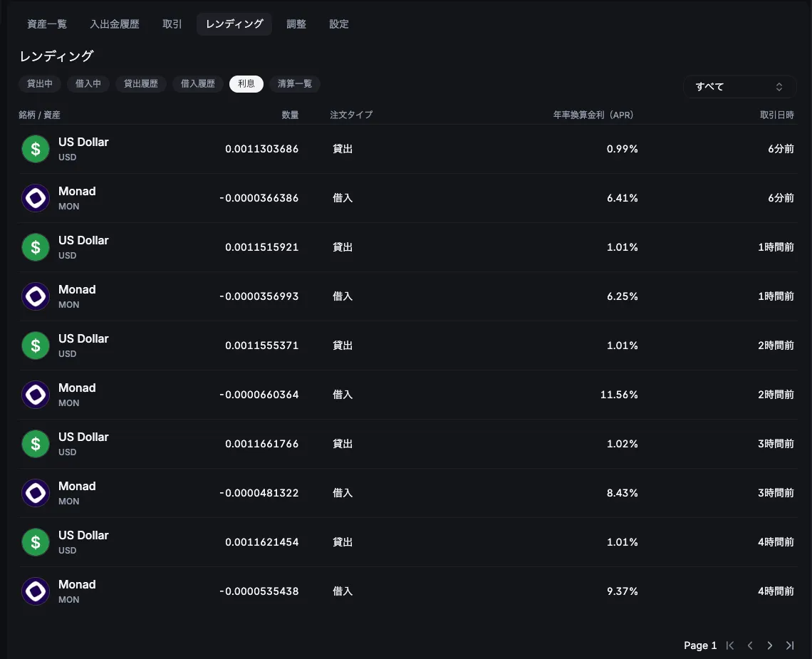Show the 貸出中 filter
This screenshot has height=659, width=812.
tap(40, 84)
